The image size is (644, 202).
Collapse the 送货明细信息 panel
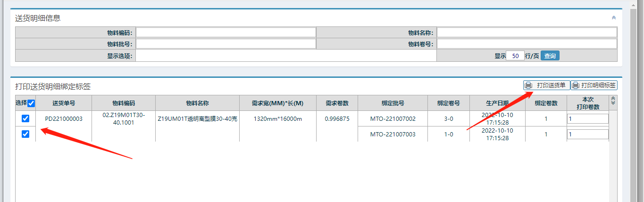pyautogui.click(x=613, y=18)
